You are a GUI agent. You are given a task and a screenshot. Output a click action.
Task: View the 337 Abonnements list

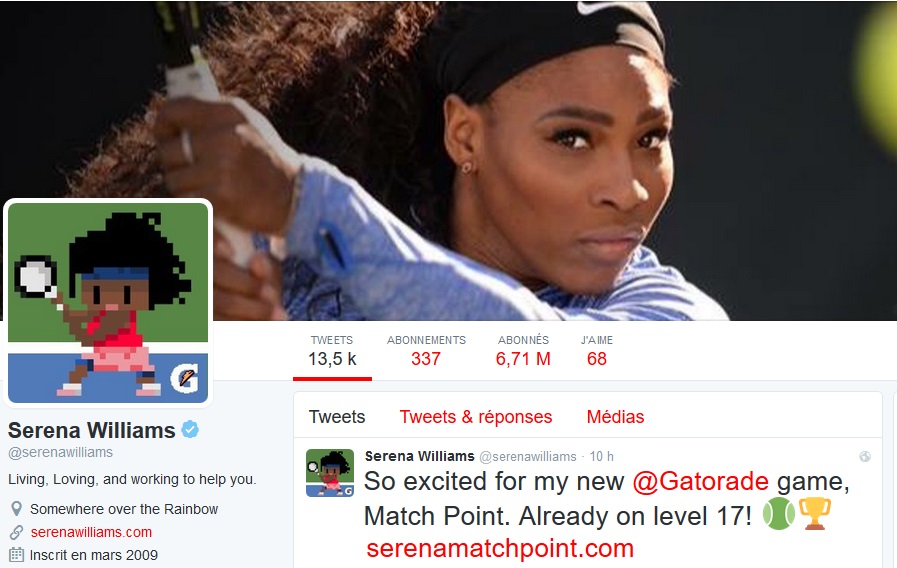click(x=426, y=351)
